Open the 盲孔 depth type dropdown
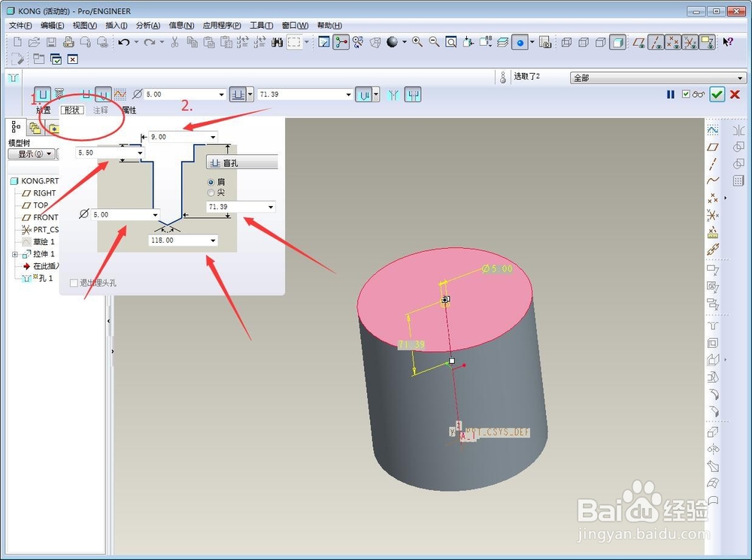The width and height of the screenshot is (752, 560). click(242, 162)
